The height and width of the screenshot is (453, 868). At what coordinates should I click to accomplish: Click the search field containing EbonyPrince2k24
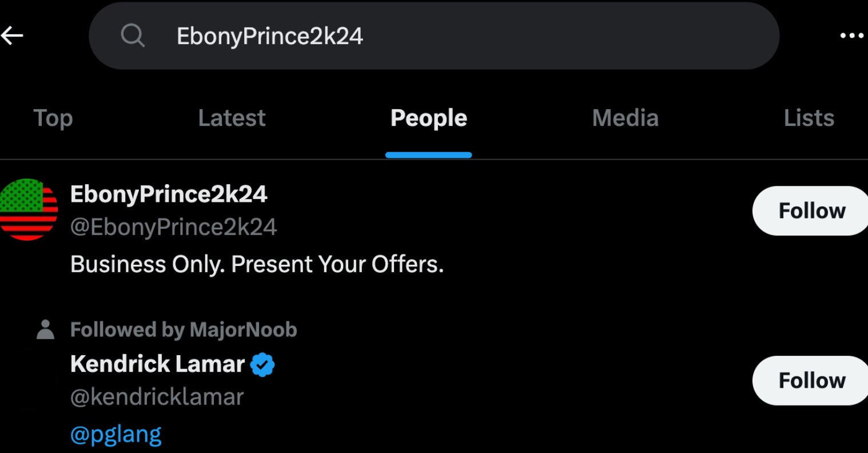tap(435, 36)
